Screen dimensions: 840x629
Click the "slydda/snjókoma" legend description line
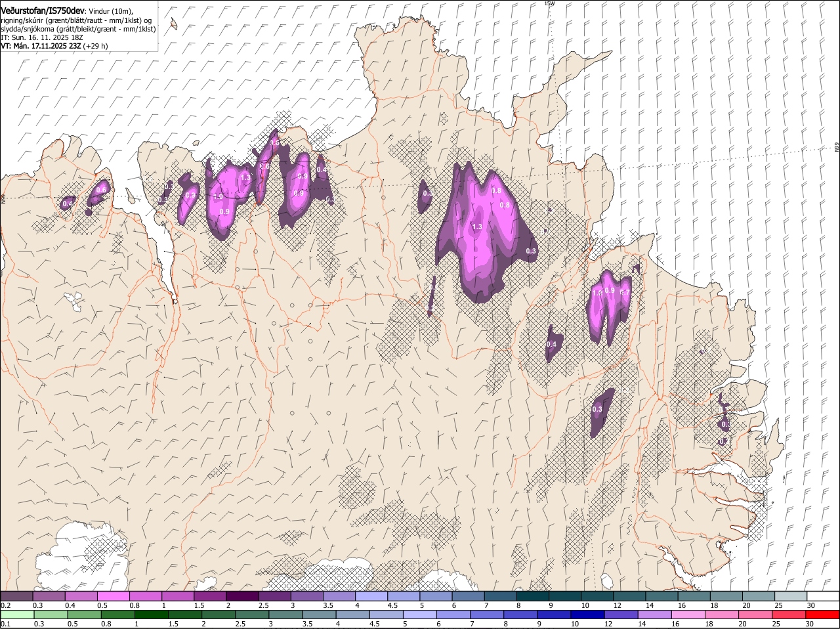(x=78, y=30)
